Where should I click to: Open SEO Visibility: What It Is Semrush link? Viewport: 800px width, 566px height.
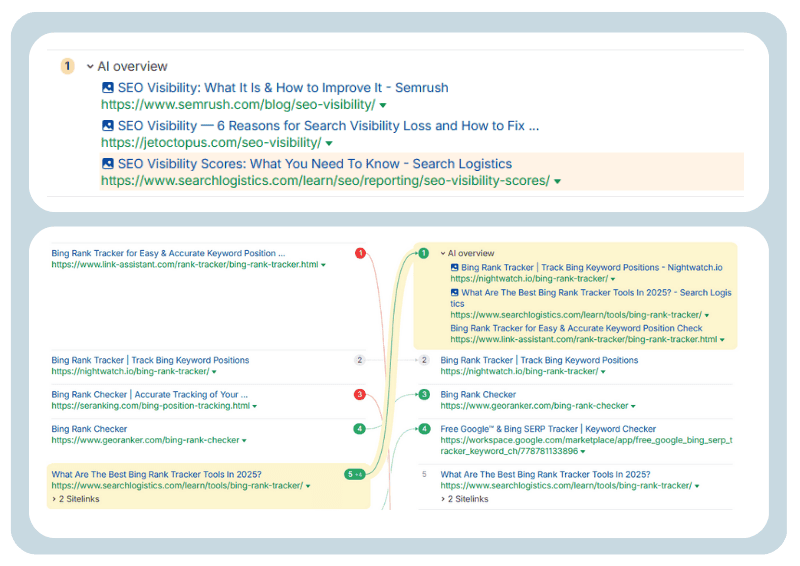283,88
